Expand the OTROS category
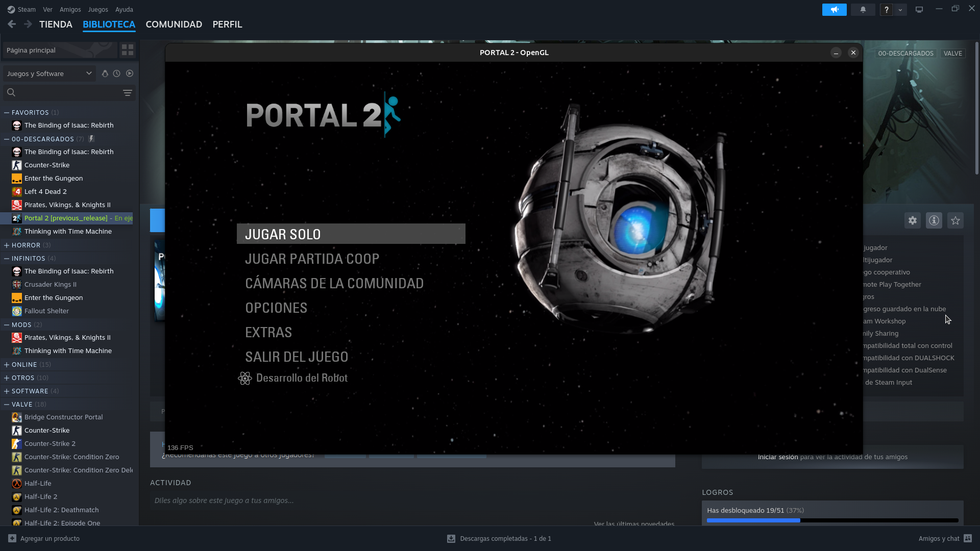This screenshot has width=980, height=551. [7, 378]
